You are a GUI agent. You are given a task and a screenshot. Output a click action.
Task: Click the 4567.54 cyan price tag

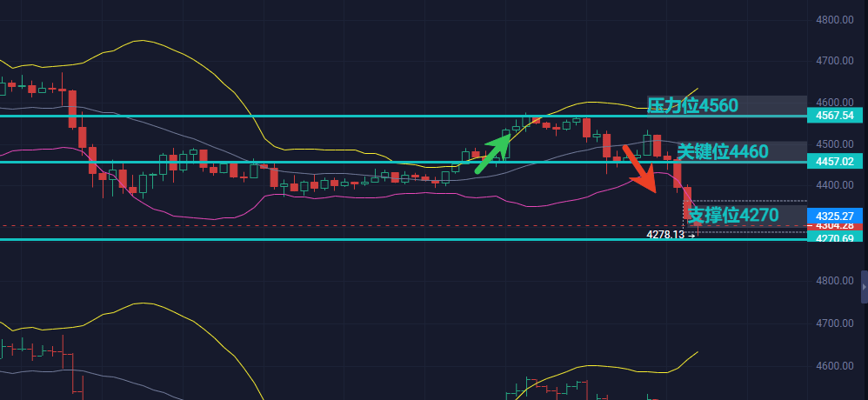tap(835, 116)
